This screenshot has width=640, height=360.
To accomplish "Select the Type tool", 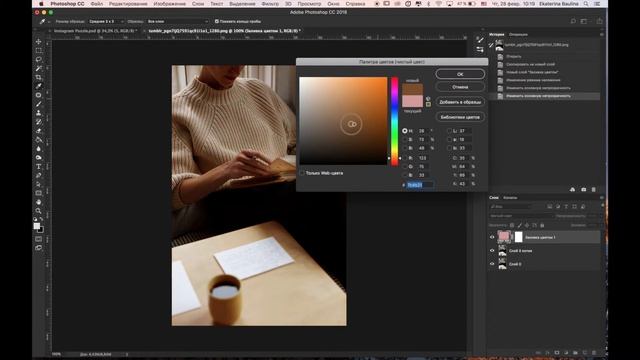I will click(38, 167).
